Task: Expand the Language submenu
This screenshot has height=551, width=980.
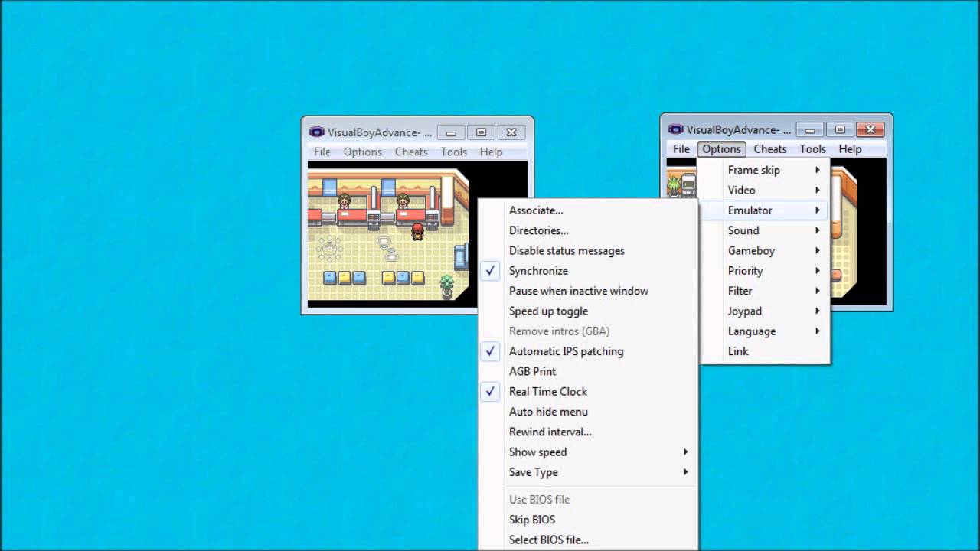Action: [x=764, y=331]
